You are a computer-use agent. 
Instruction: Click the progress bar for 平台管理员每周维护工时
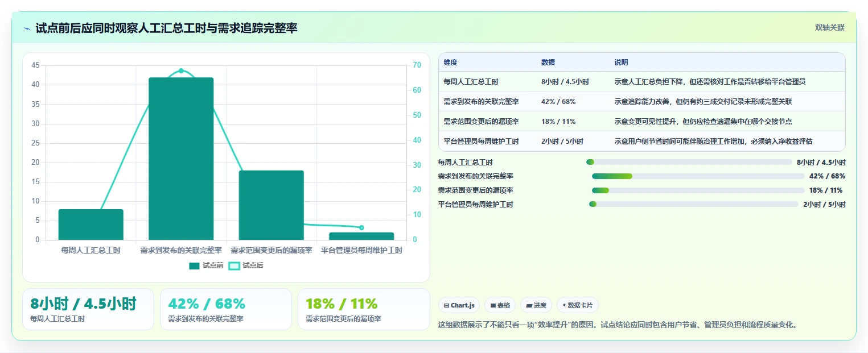tap(693, 204)
